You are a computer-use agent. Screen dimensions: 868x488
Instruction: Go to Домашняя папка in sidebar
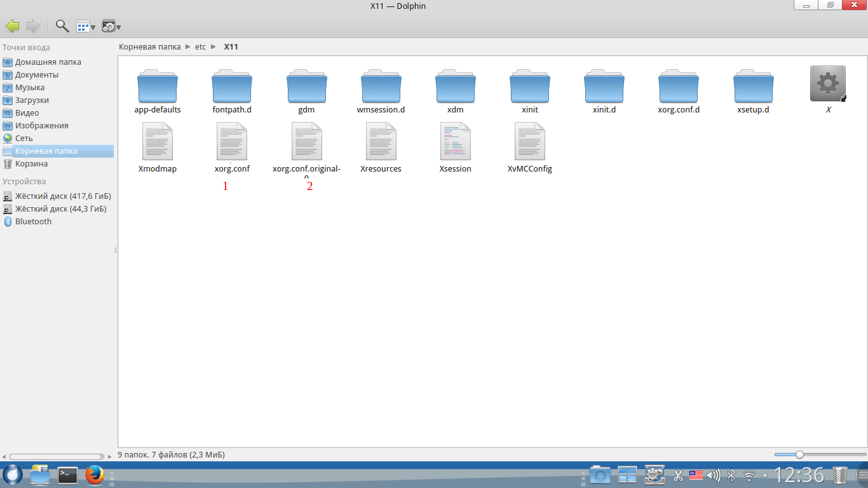tap(48, 62)
